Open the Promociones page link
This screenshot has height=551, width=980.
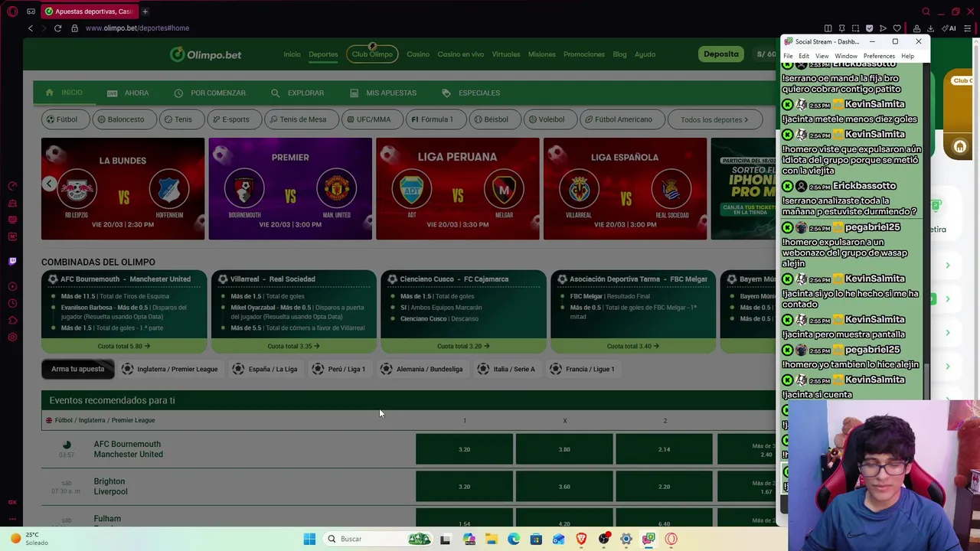click(584, 54)
